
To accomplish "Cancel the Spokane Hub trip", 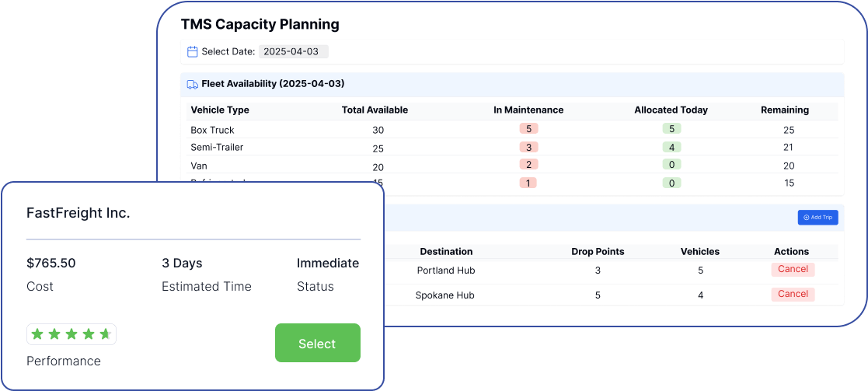I will pyautogui.click(x=793, y=294).
